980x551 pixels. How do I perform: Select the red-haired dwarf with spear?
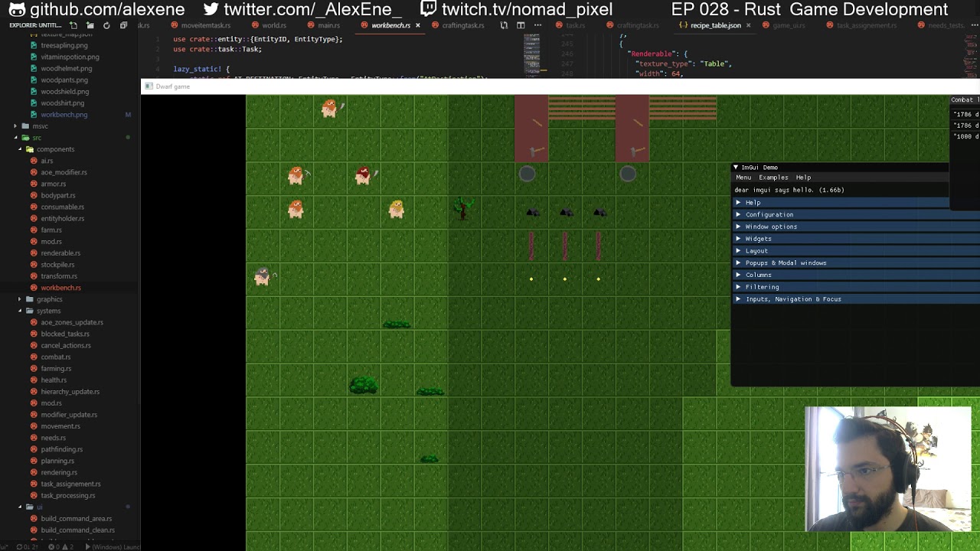[363, 176]
